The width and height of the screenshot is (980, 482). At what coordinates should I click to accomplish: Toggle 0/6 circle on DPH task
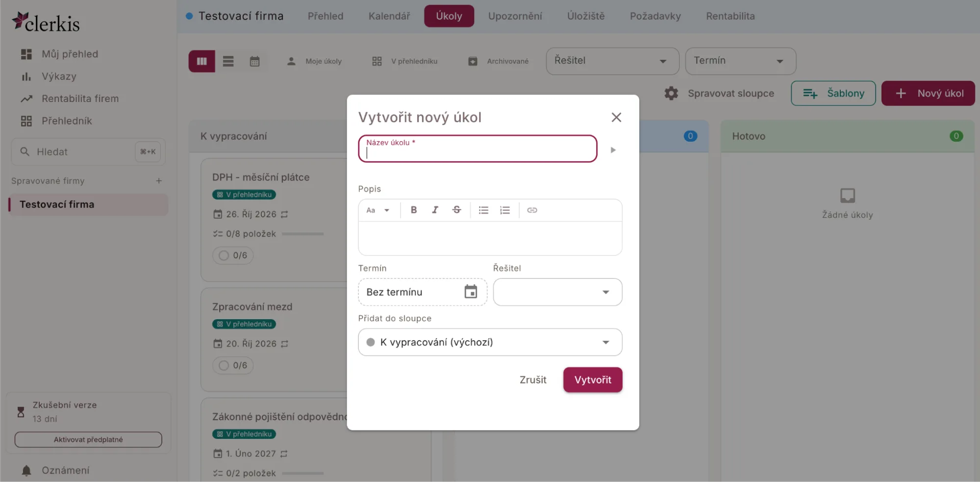[x=224, y=255]
